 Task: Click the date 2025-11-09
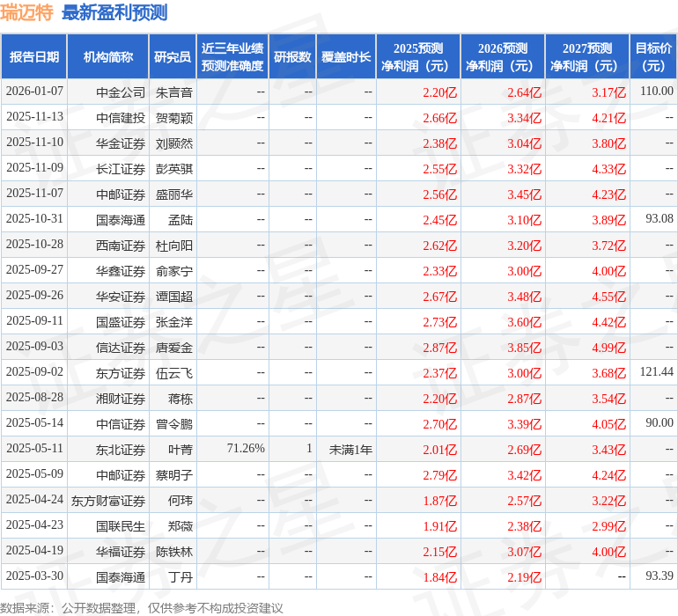(x=34, y=168)
